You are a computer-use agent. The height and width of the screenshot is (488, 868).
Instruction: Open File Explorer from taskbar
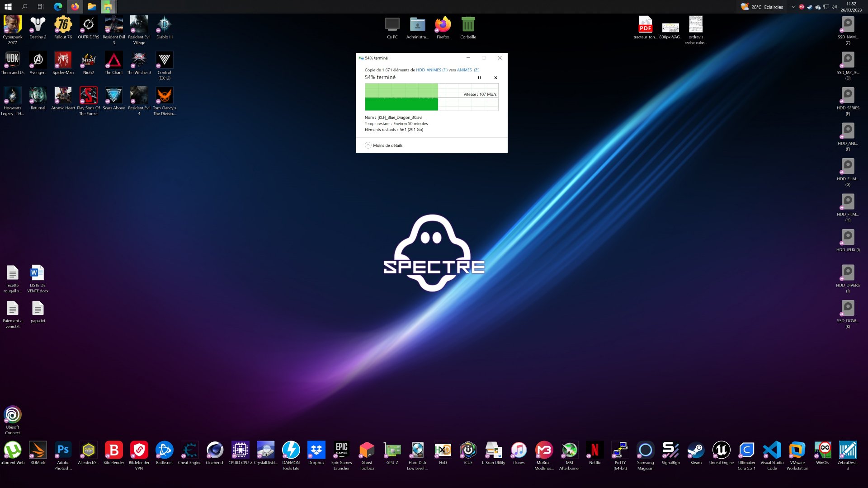(x=92, y=7)
